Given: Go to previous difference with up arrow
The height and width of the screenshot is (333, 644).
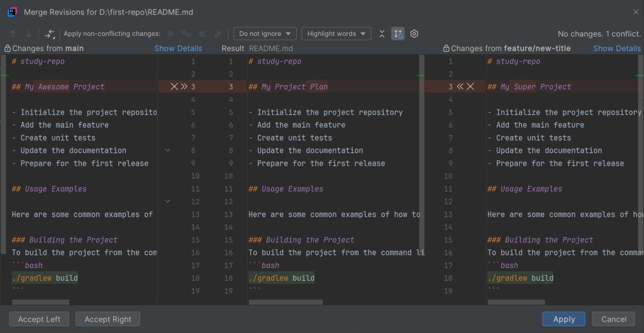Looking at the screenshot, I should pos(13,34).
